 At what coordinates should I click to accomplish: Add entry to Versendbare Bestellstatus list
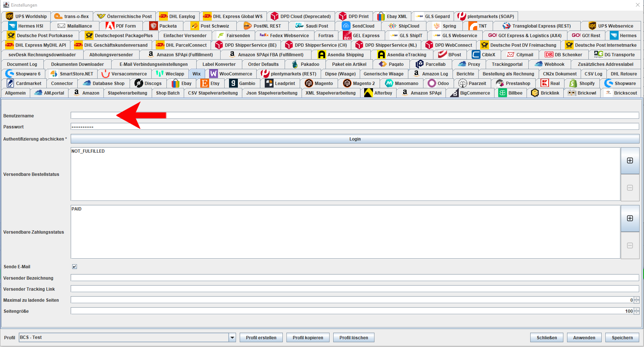630,160
